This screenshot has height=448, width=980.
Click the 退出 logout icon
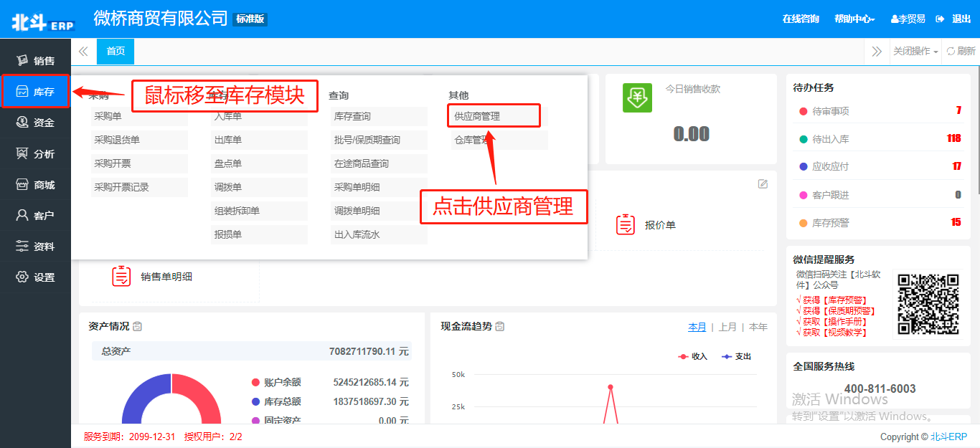(x=940, y=19)
